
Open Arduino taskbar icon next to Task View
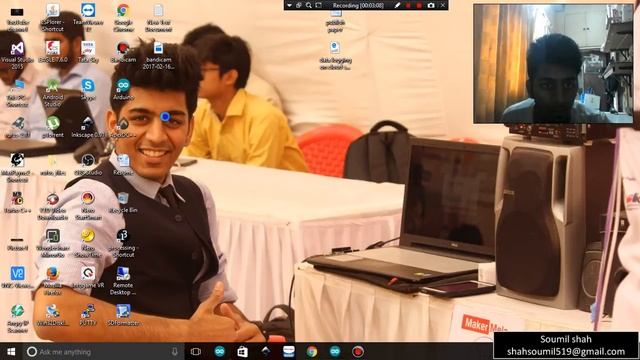point(220,351)
